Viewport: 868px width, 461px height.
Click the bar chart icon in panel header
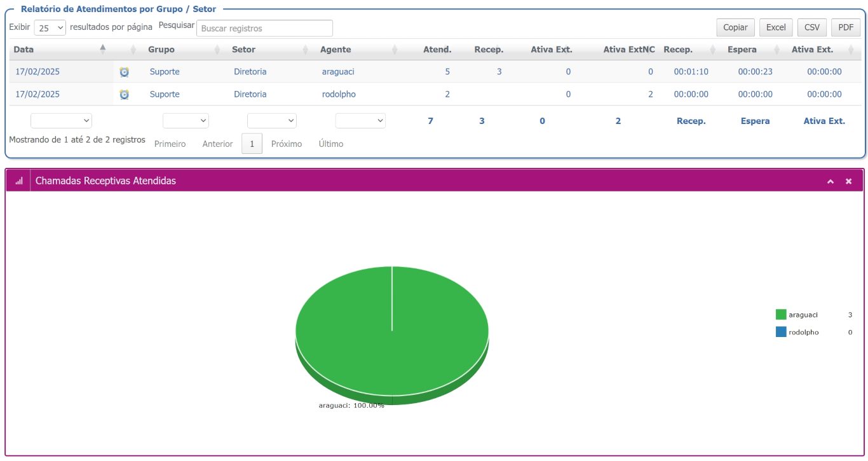click(x=18, y=181)
